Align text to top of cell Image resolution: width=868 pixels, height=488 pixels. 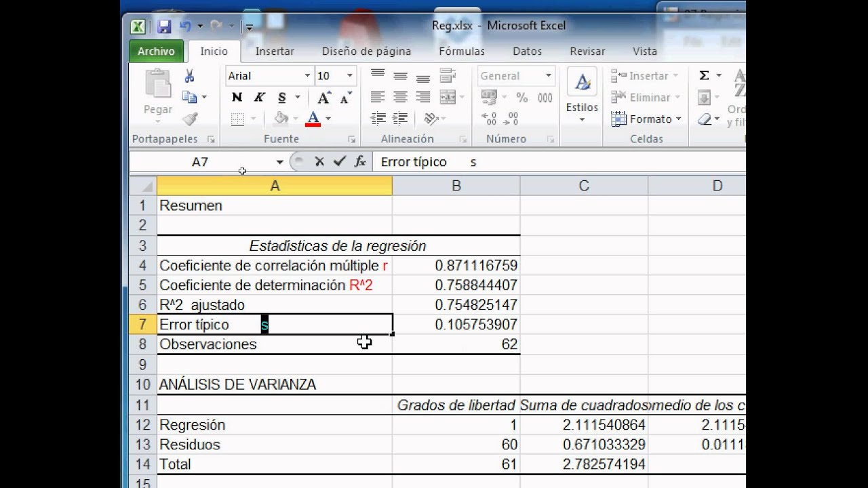click(378, 75)
